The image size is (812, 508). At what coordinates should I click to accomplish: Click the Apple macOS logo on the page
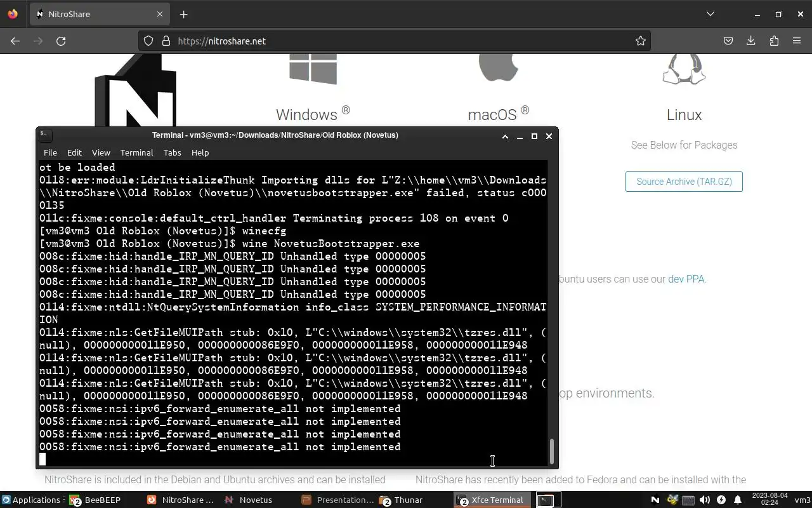(x=499, y=67)
